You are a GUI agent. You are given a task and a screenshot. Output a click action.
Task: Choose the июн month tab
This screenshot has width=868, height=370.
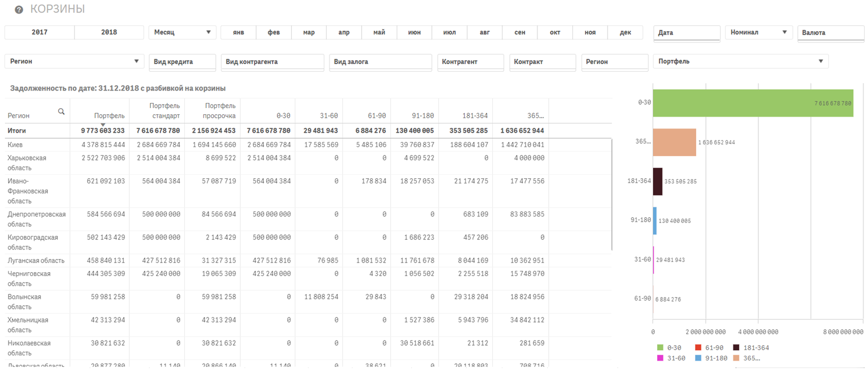pos(414,32)
